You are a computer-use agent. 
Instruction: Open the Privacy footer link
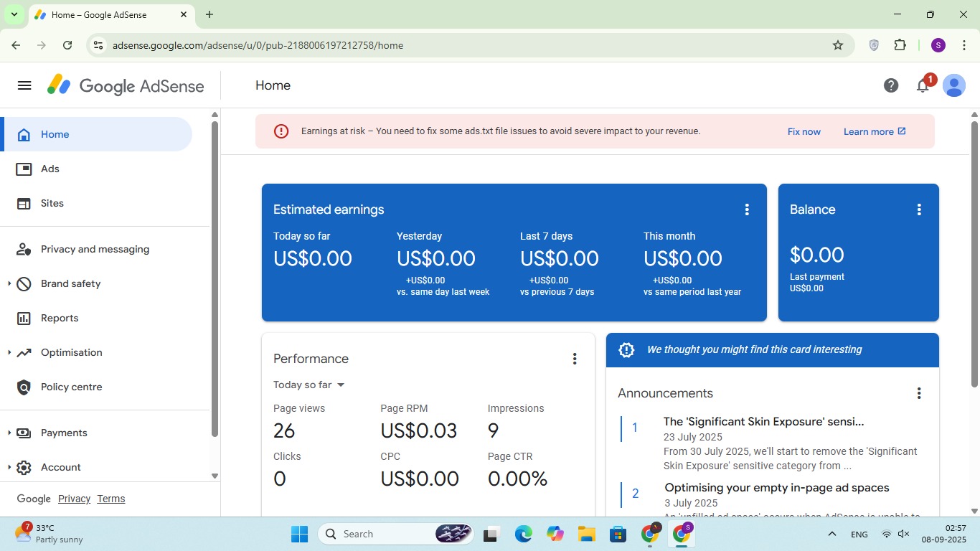[74, 499]
